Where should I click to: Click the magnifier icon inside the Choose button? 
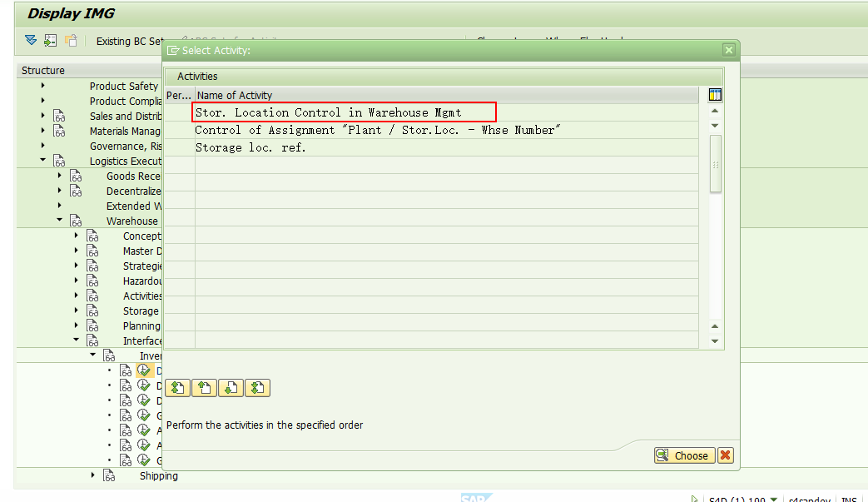[663, 455]
